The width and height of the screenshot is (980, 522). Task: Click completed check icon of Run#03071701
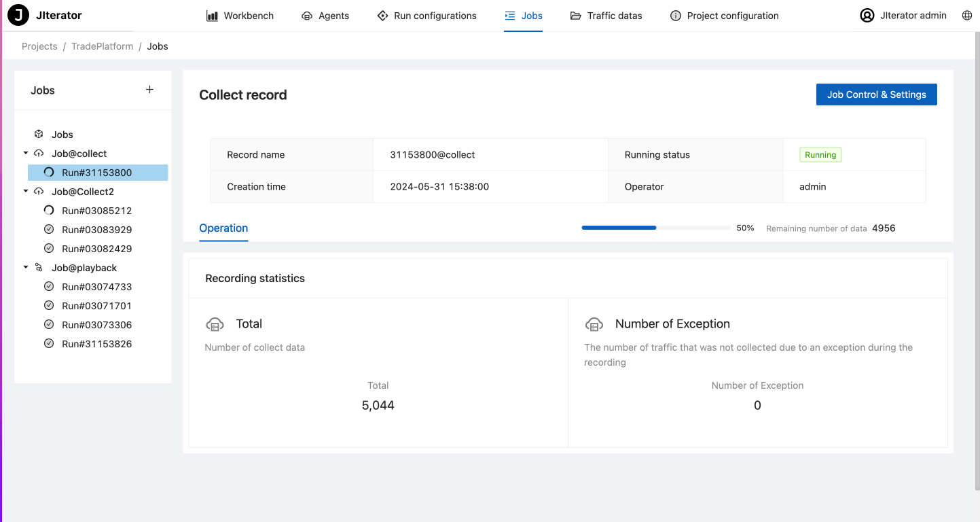49,306
